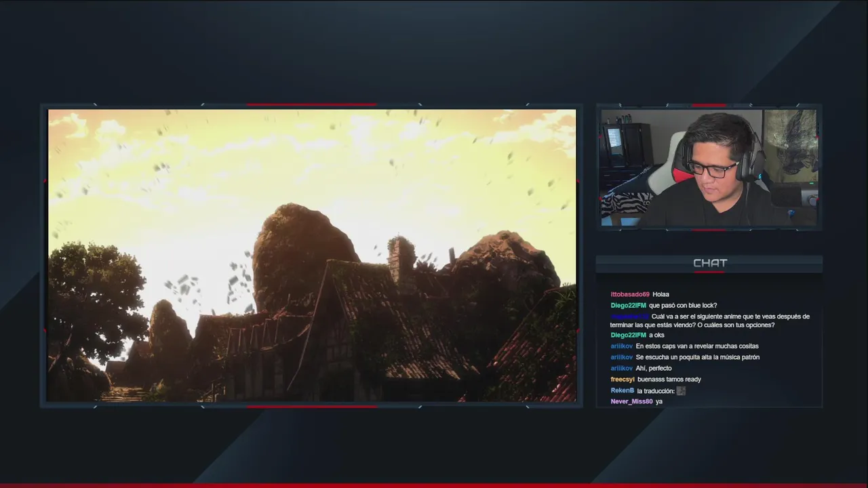Open the RekenB username in chat
Image resolution: width=868 pixels, height=488 pixels.
click(x=622, y=391)
